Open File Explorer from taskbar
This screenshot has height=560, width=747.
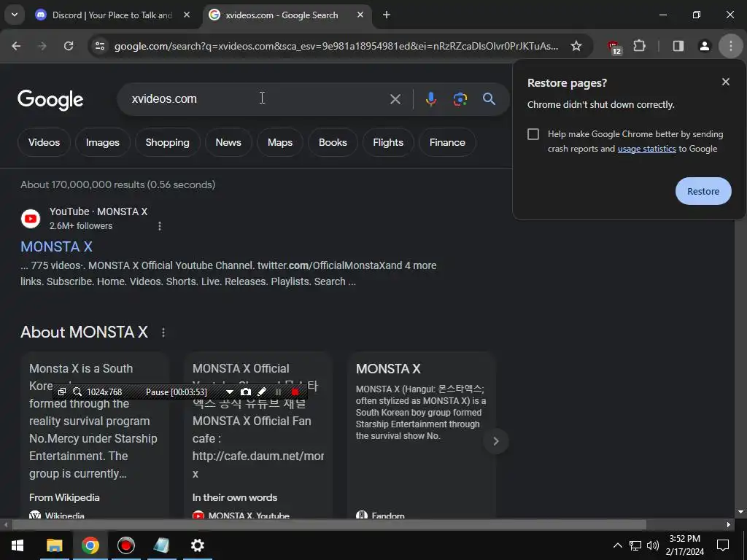click(x=54, y=545)
